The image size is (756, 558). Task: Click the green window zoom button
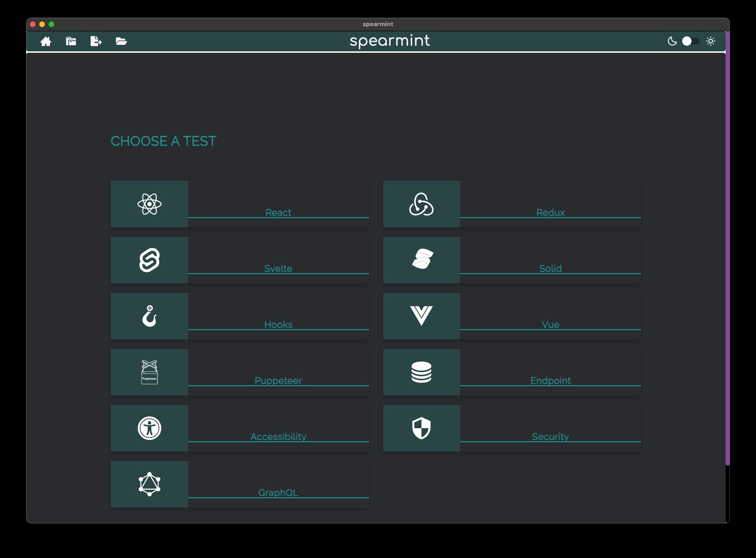(51, 24)
